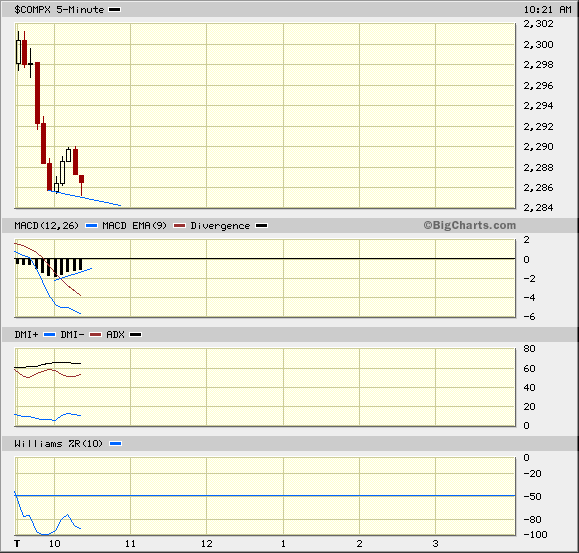Click the blue support trendline under candles
This screenshot has height=553, width=579.
[84, 198]
